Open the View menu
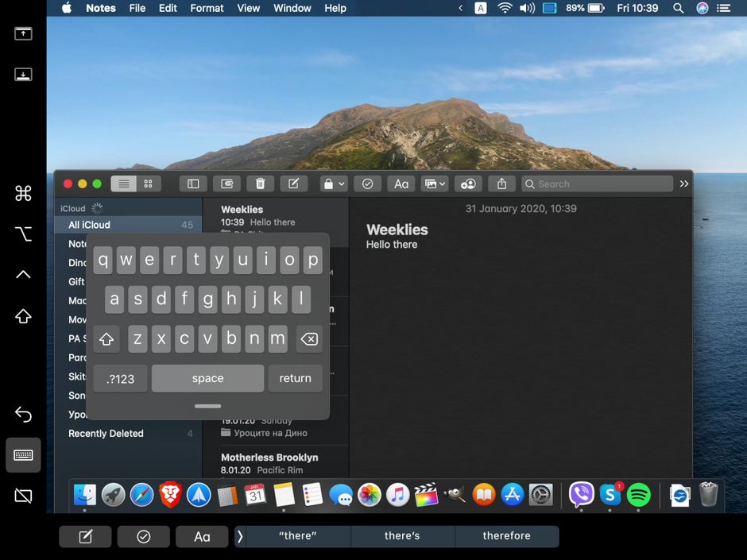 [x=249, y=8]
